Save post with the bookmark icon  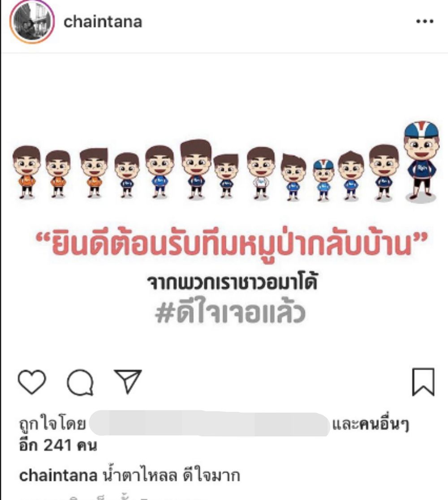(423, 382)
